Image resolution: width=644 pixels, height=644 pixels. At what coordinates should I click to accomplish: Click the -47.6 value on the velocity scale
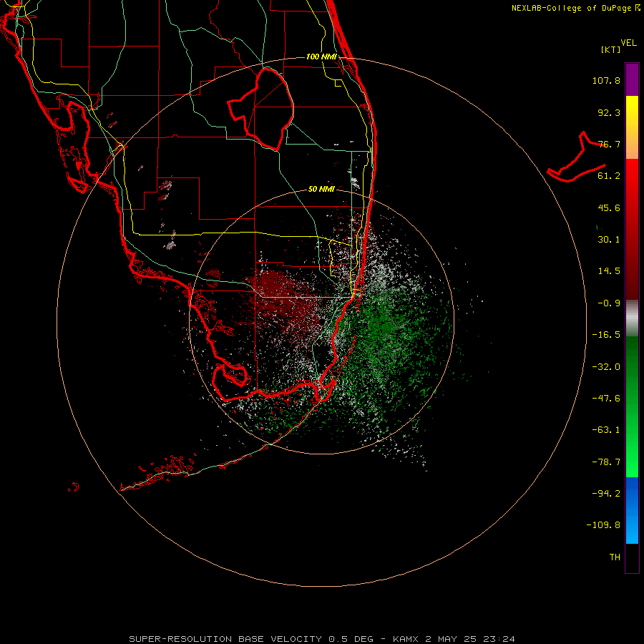606,399
